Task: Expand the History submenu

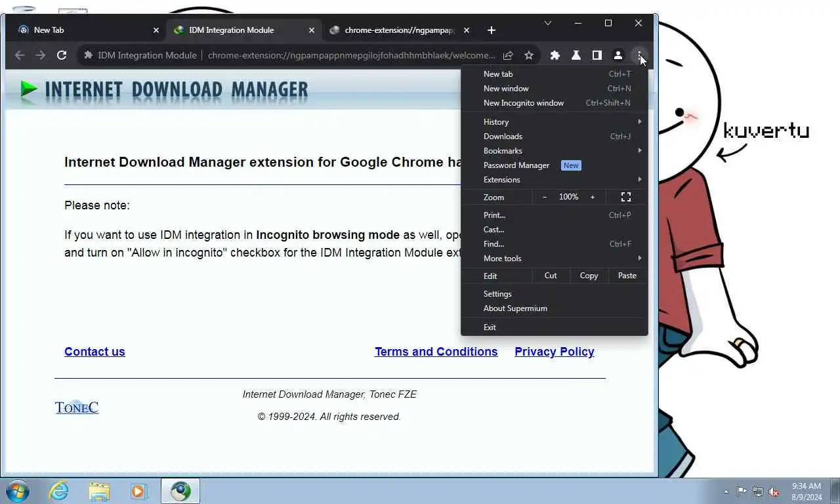Action: pos(555,122)
